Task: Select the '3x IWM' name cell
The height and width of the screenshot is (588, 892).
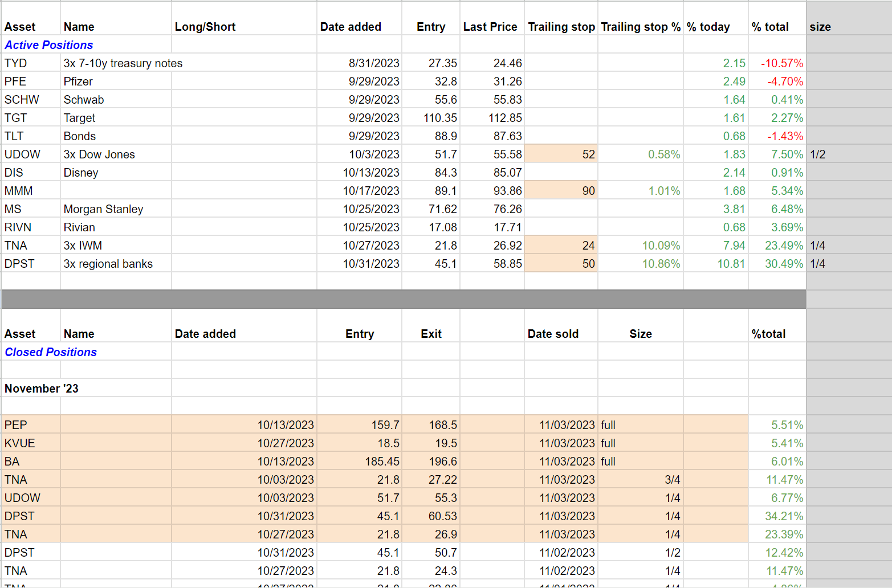Action: coord(116,246)
